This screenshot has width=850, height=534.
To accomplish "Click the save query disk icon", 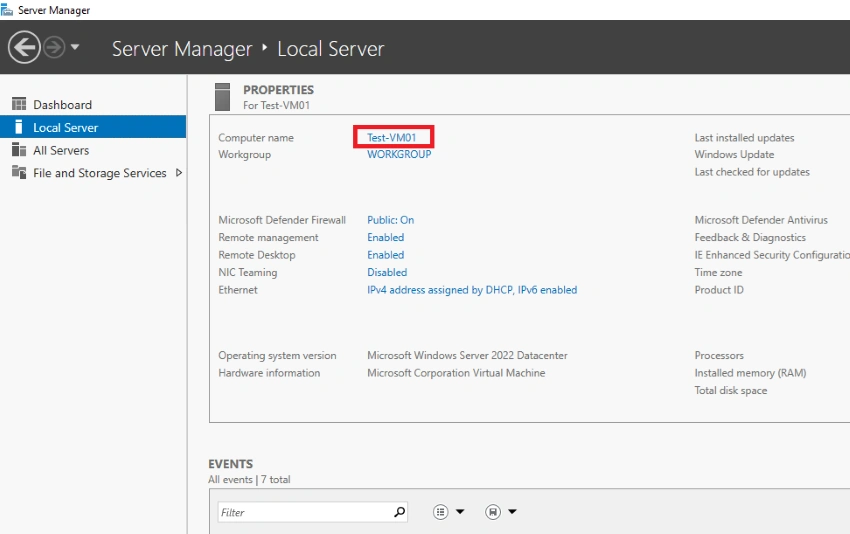I will [493, 511].
